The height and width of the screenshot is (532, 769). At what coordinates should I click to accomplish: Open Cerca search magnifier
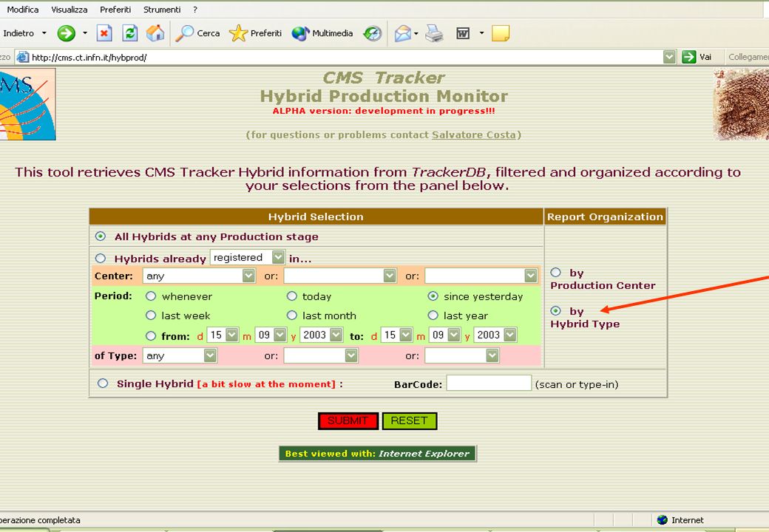(197, 33)
